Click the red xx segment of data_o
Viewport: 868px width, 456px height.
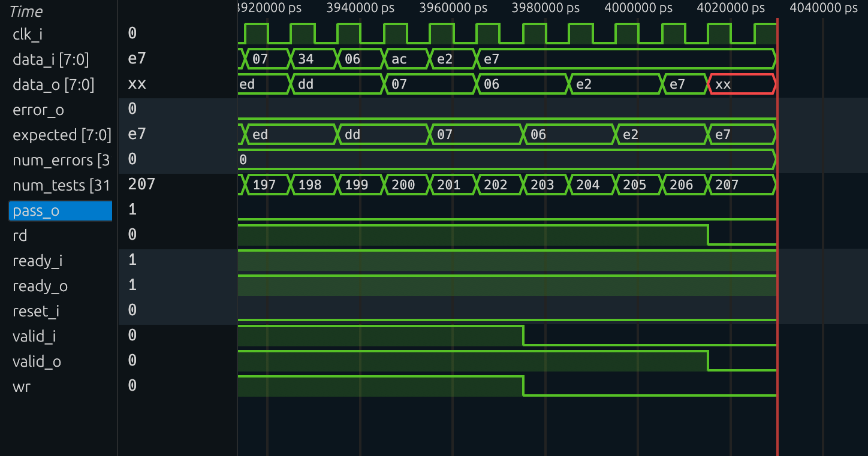[742, 84]
